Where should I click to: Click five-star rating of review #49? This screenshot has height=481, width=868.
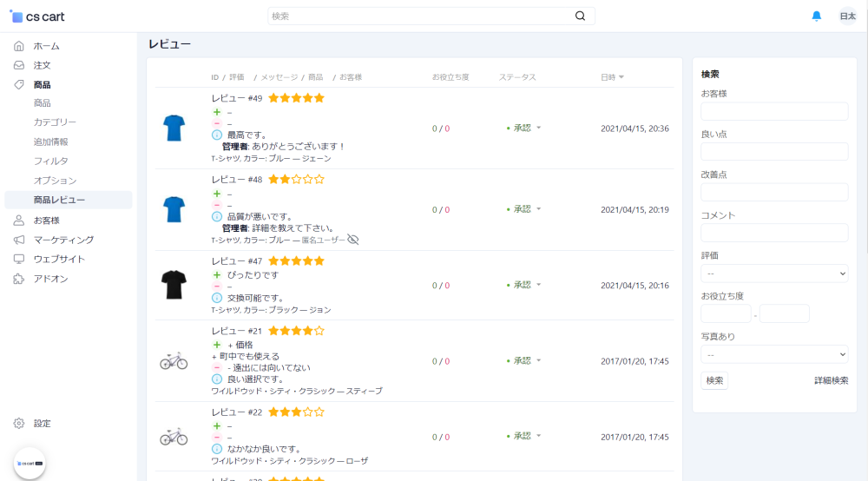click(x=296, y=98)
